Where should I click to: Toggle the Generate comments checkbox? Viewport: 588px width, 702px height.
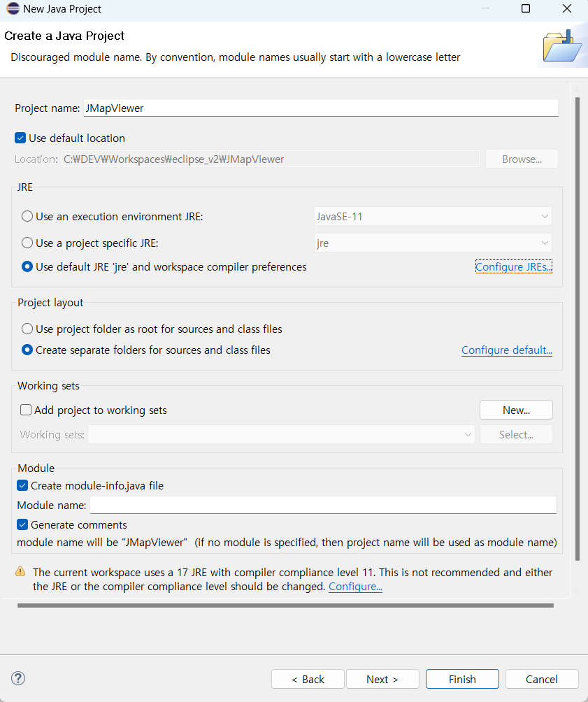22,524
